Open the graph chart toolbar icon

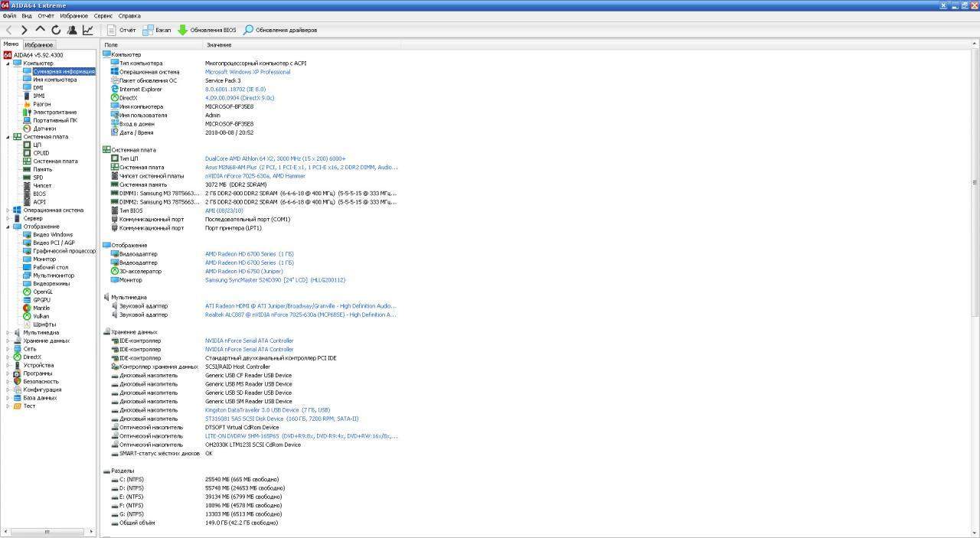coord(88,30)
